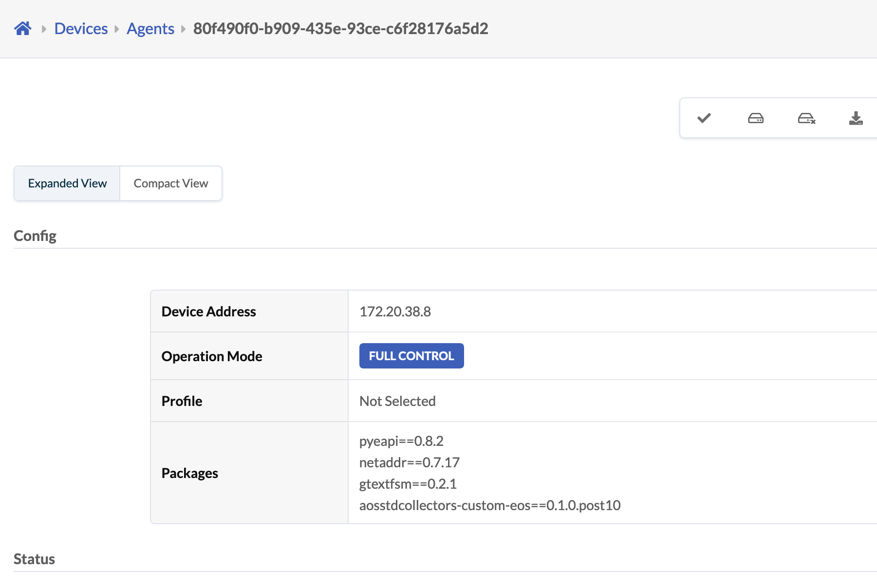877x588 pixels.
Task: Click the aosstdcollectors-custom-eos package entry
Action: tap(489, 505)
